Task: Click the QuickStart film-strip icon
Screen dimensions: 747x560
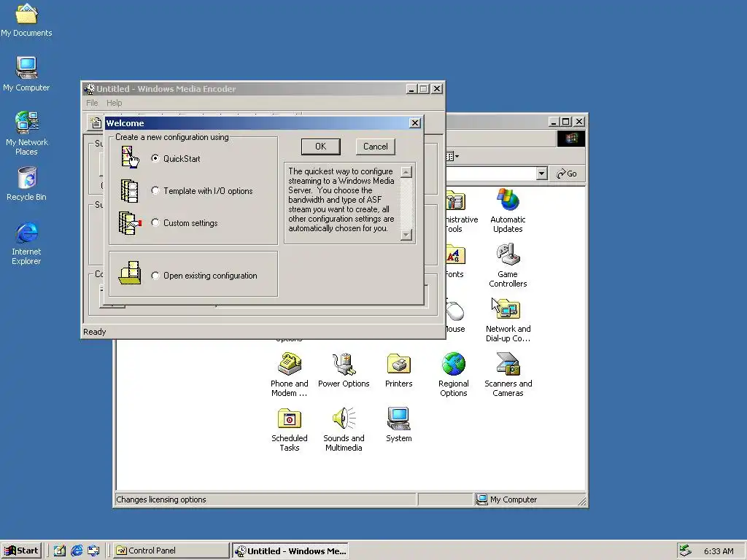Action: coord(130,157)
